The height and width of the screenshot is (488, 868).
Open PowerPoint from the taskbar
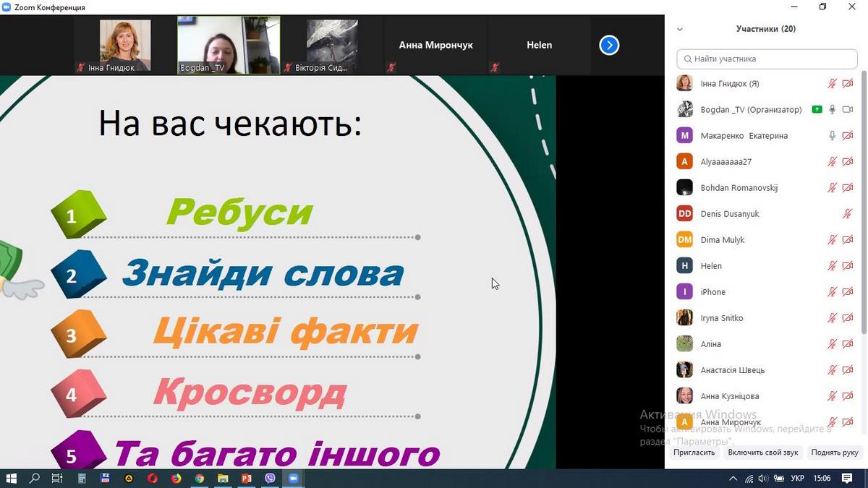pos(246,479)
